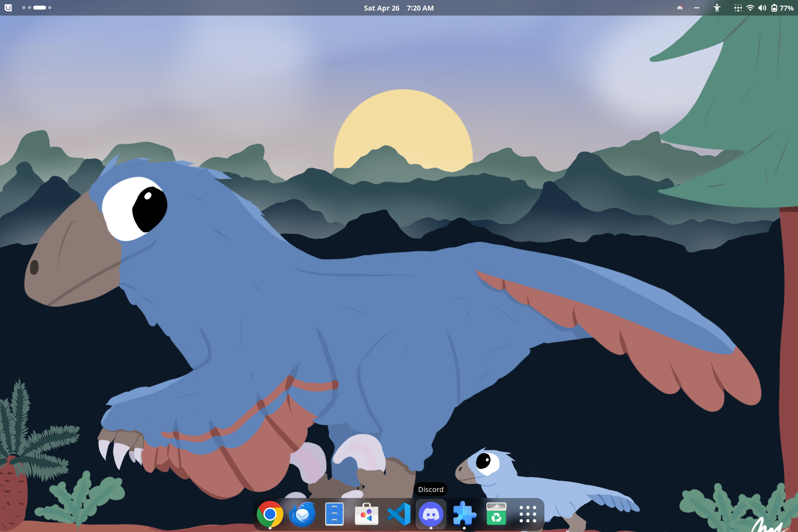Screen dimensions: 798x532
Task: Open the Extensions puzzle-piece app
Action: 464,514
